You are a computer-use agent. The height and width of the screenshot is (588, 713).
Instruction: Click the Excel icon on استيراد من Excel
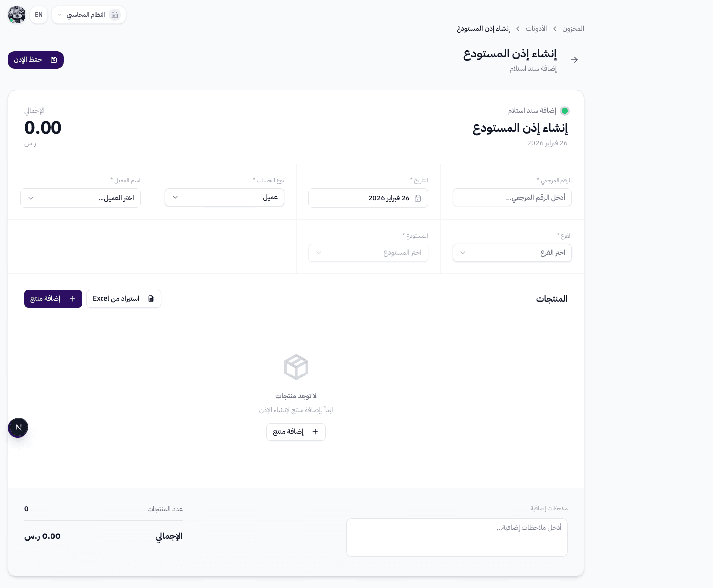pos(151,299)
